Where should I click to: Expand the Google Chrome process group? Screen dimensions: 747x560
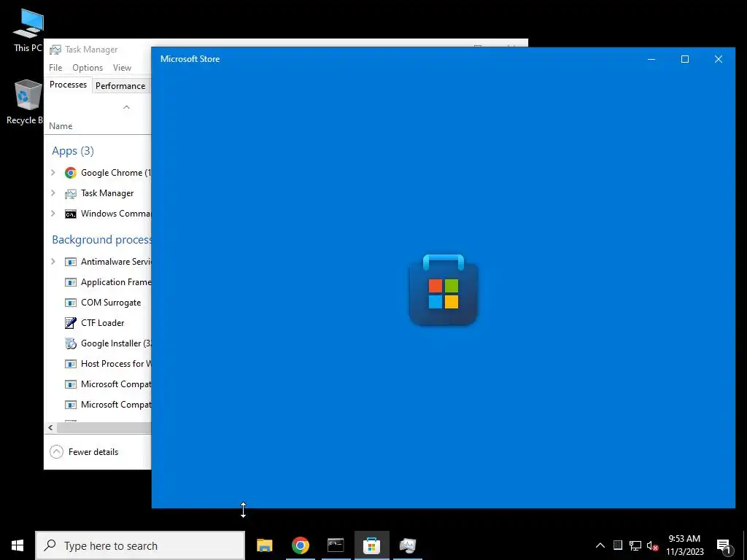[x=53, y=172]
